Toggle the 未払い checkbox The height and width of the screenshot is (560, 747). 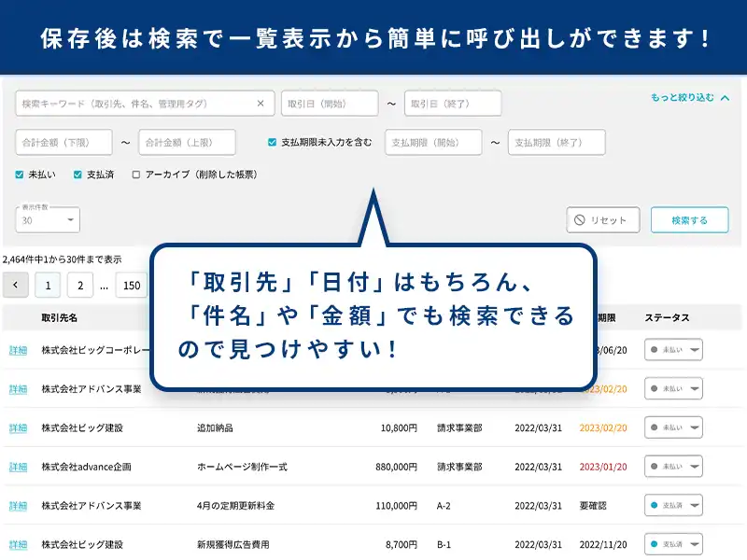pyautogui.click(x=21, y=175)
